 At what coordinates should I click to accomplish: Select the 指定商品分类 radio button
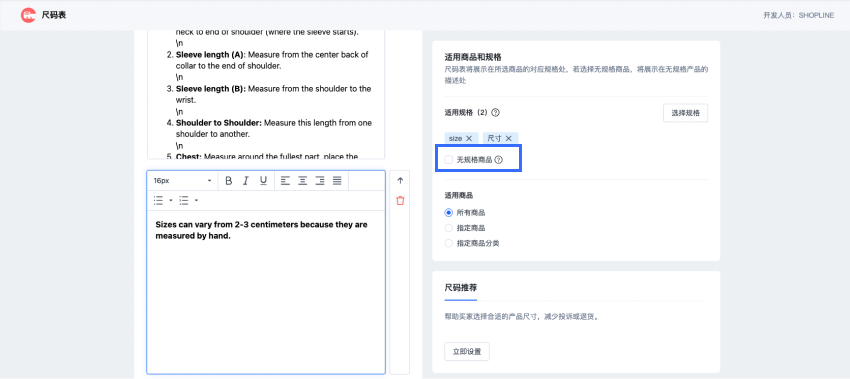tap(448, 243)
